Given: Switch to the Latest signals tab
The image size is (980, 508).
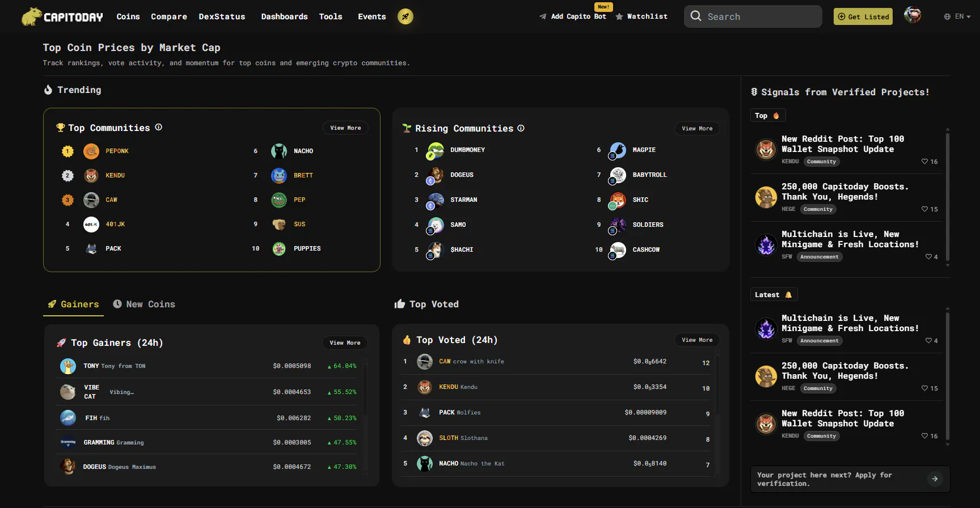Looking at the screenshot, I should [774, 295].
